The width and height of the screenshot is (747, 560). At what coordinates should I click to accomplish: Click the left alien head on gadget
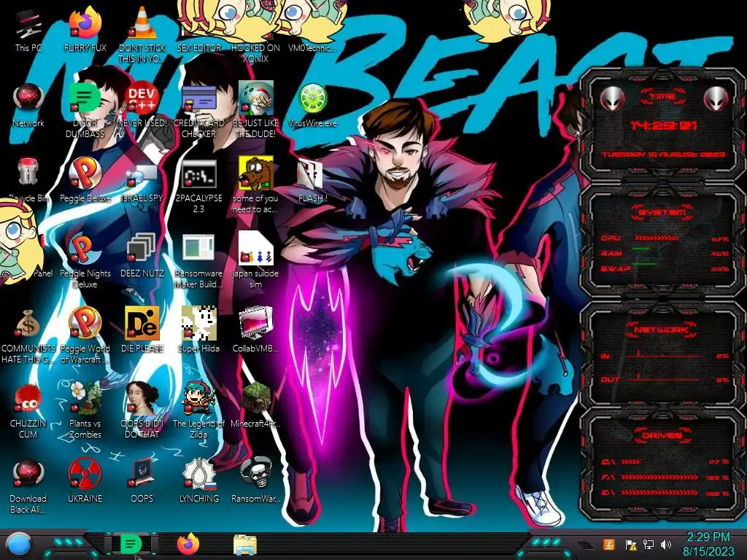(x=613, y=98)
